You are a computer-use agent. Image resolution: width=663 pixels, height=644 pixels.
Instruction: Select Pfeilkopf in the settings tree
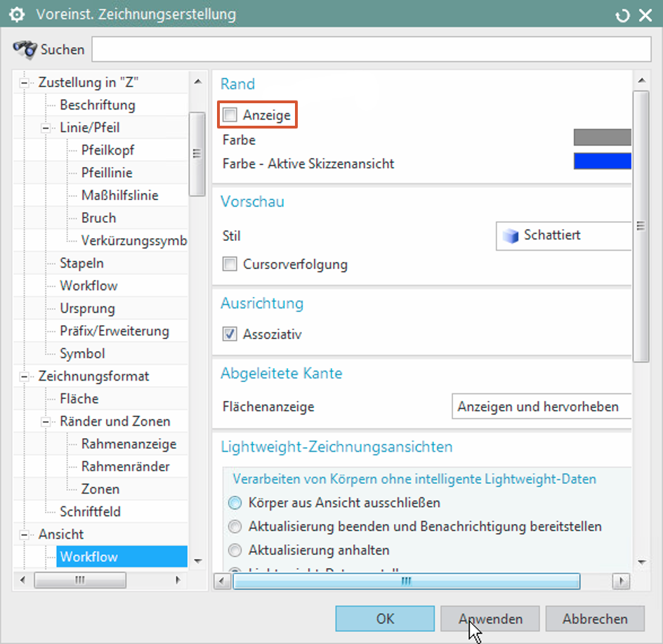point(107,150)
